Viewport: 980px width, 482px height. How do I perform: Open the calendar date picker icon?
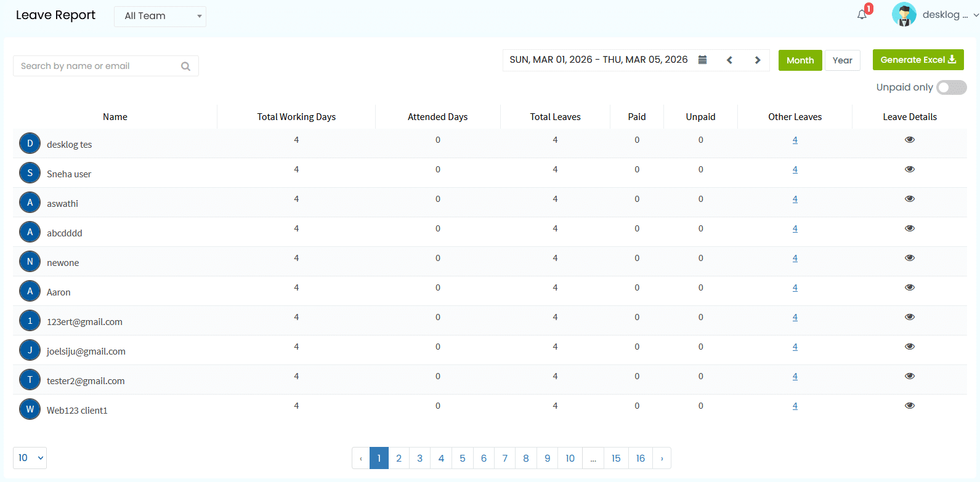[702, 60]
